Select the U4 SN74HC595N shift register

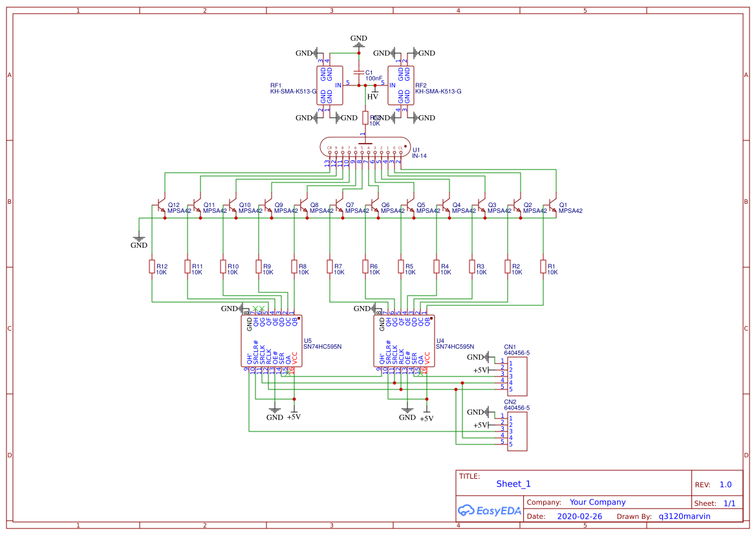[405, 340]
